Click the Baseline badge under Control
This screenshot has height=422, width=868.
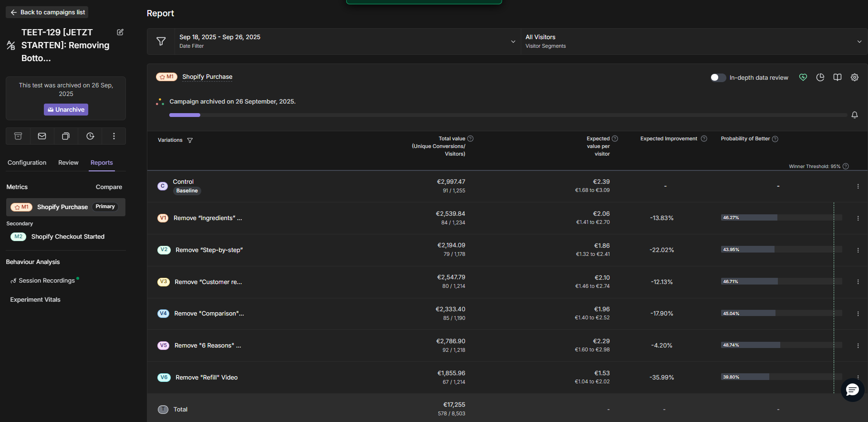(187, 191)
